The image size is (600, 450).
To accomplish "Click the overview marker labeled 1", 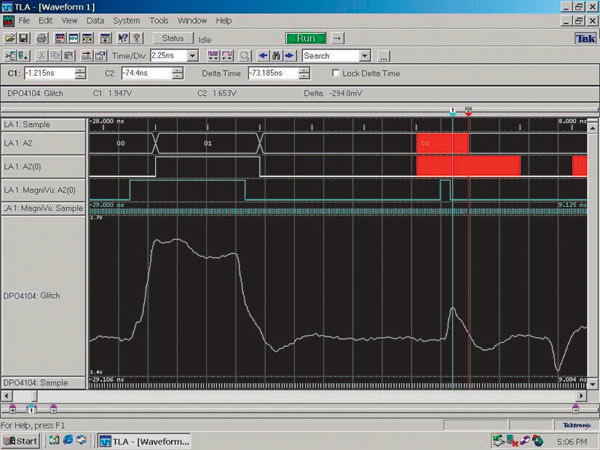I will (x=31, y=409).
